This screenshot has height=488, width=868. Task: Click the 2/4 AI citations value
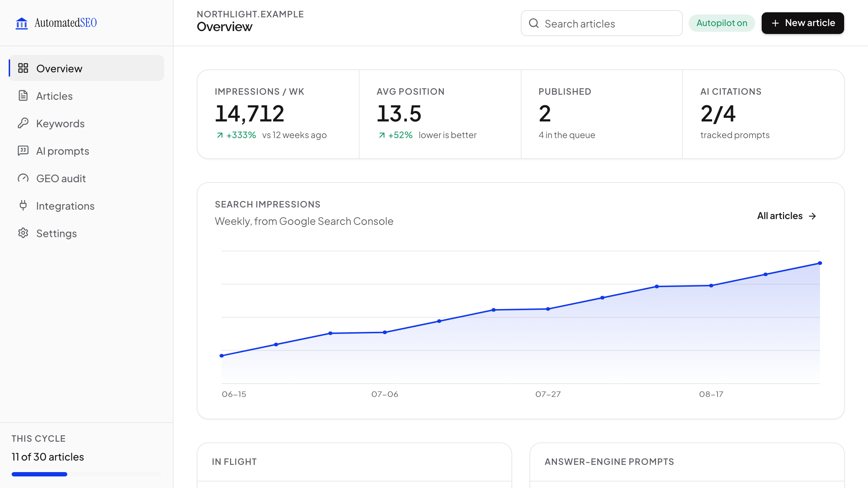718,114
